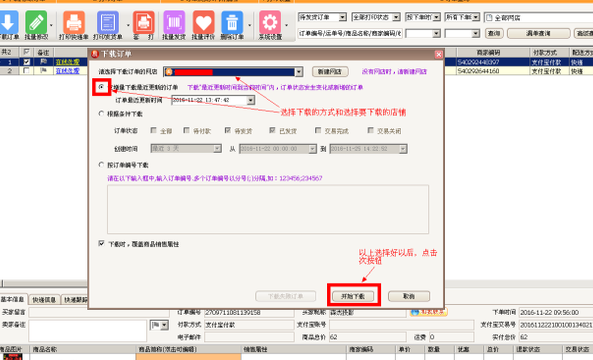Image resolution: width=593 pixels, height=360 pixels.
Task: Check the 交易关闭 order status checkbox
Action: (371, 130)
